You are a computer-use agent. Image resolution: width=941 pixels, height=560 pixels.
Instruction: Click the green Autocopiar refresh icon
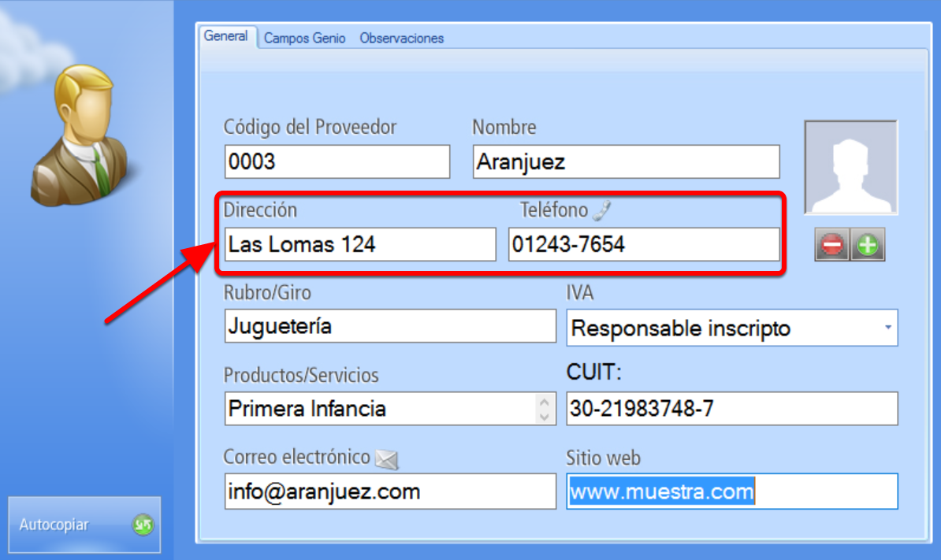[143, 525]
